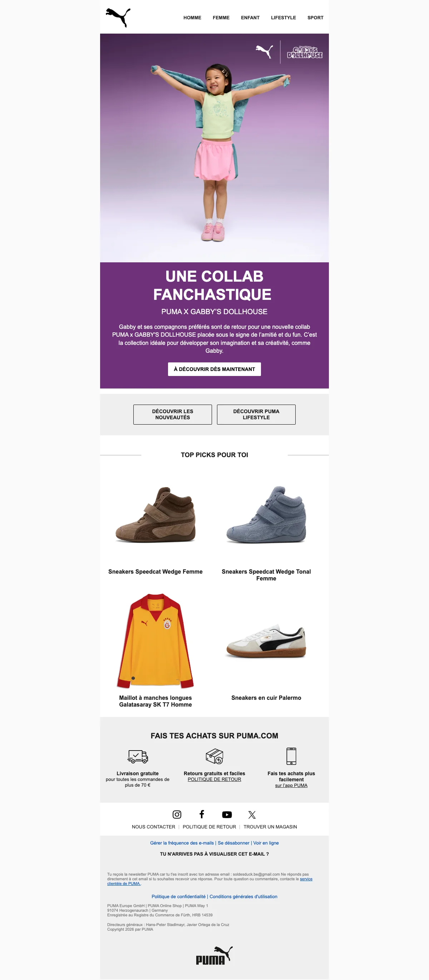
Task: Click À DÉCOUVRIR DÈS MAINTENANT button
Action: (x=214, y=369)
